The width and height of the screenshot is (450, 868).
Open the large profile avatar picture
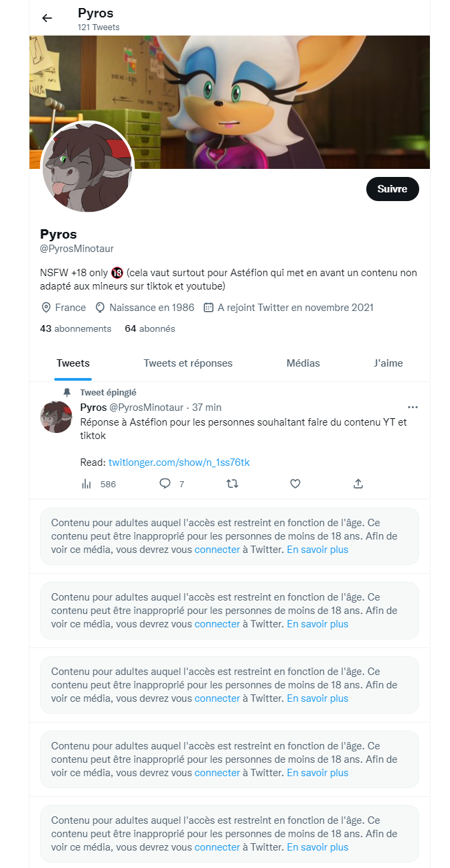[x=88, y=168]
